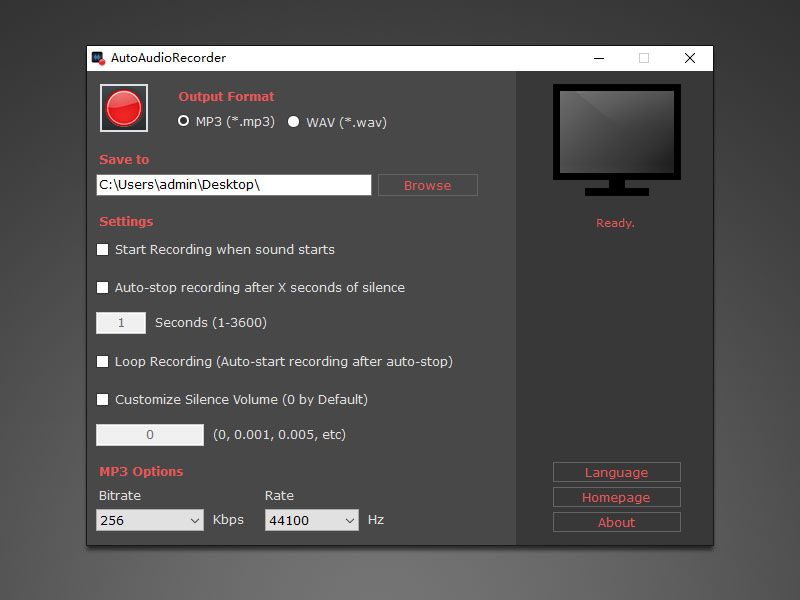Click the Bitrate dropdown arrow

[197, 520]
